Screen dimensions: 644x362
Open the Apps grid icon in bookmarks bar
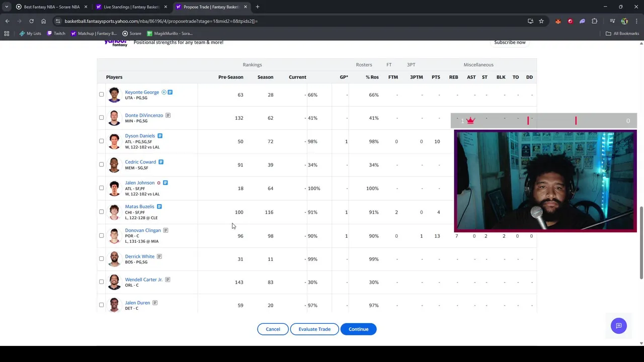click(7, 34)
